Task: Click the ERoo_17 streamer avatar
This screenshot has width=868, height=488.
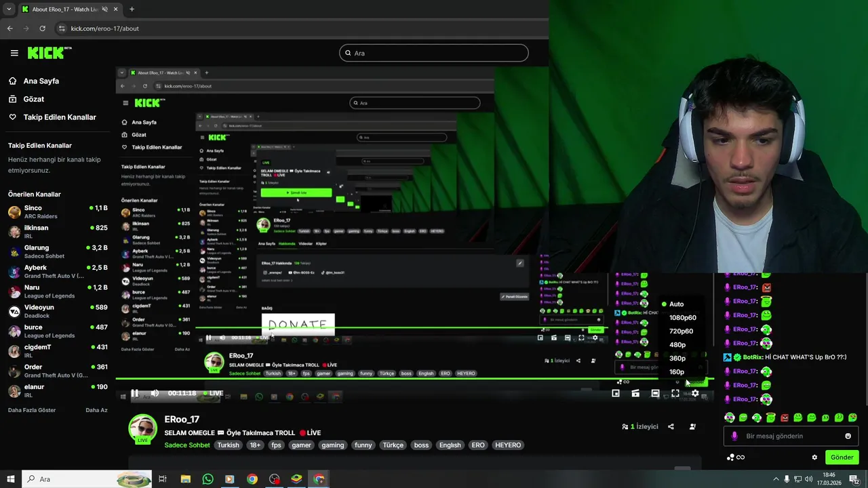Action: tap(142, 428)
